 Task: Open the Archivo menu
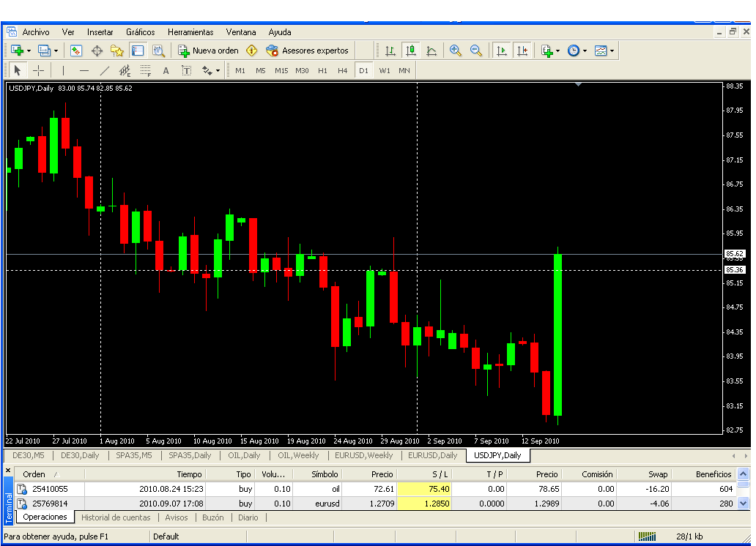pos(36,32)
